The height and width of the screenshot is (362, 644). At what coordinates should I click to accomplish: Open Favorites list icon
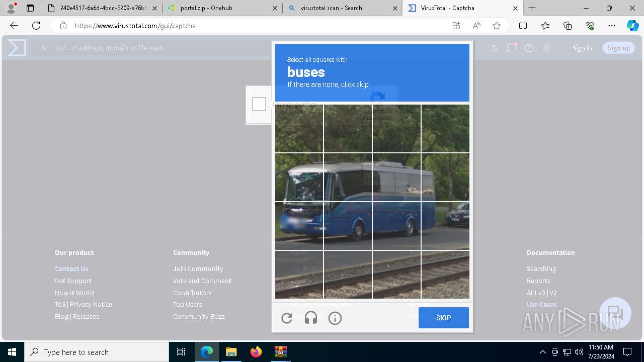click(x=545, y=26)
